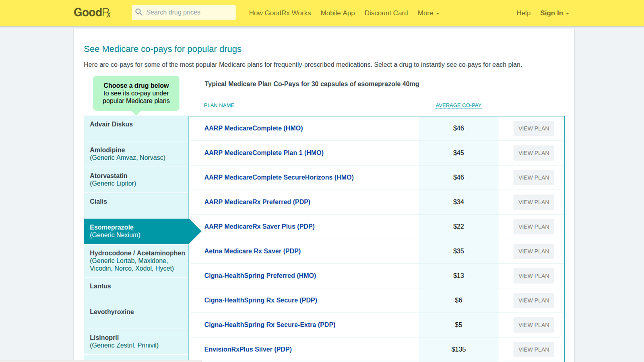This screenshot has height=362, width=644.
Task: Open AARP MedicareComplete Plan 1 (HMO) link
Action: coord(264,153)
